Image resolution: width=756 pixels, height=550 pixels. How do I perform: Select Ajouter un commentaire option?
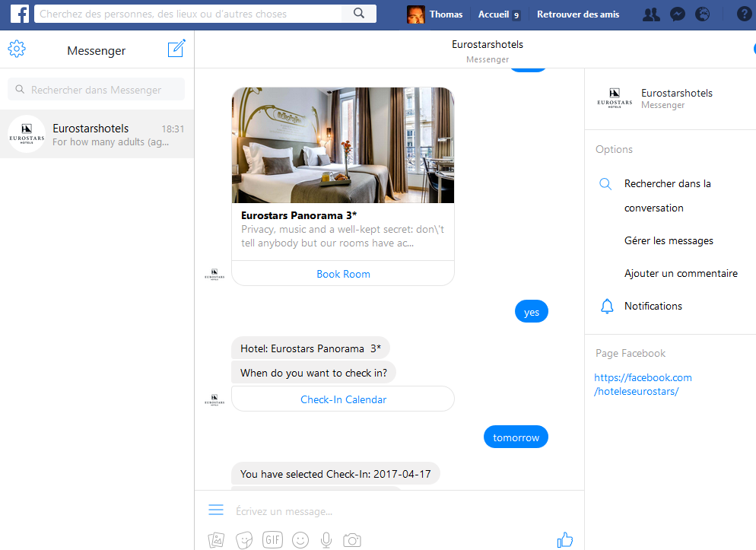[681, 273]
